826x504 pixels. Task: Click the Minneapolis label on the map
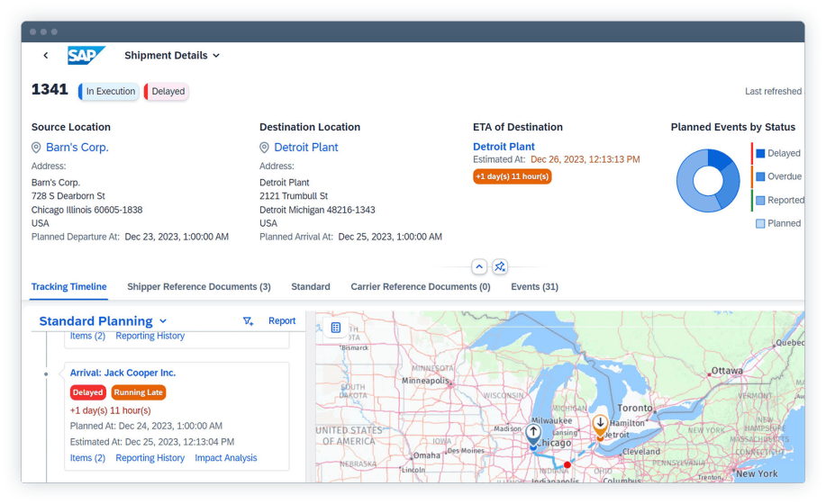coord(425,381)
